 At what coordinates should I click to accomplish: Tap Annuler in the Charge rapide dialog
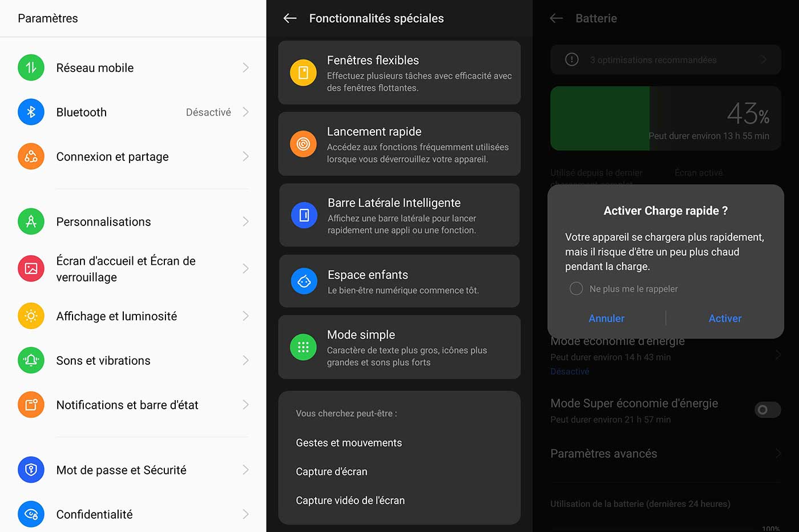tap(607, 319)
